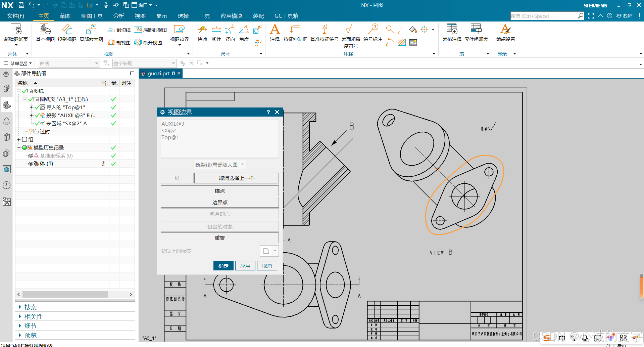Click the Section Line (剖切线) tool

(119, 30)
